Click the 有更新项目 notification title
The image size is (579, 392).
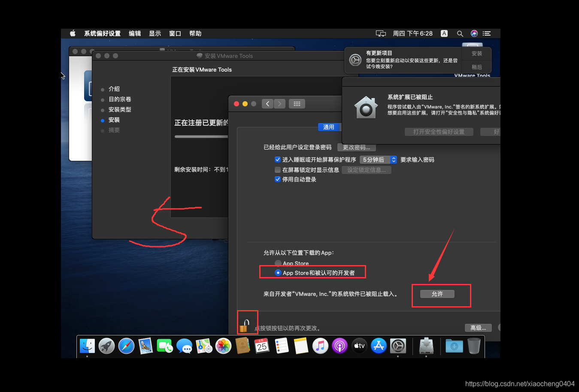point(379,53)
